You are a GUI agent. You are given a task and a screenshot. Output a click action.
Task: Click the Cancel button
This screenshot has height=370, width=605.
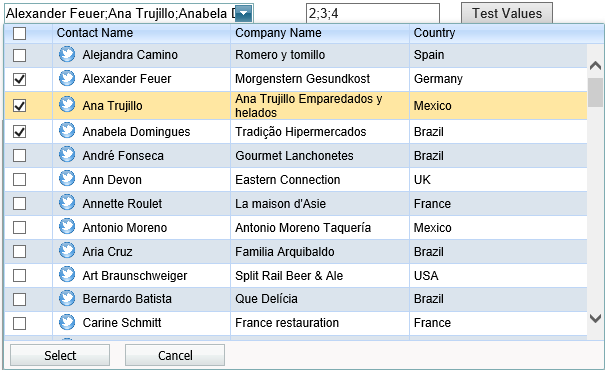pyautogui.click(x=175, y=355)
